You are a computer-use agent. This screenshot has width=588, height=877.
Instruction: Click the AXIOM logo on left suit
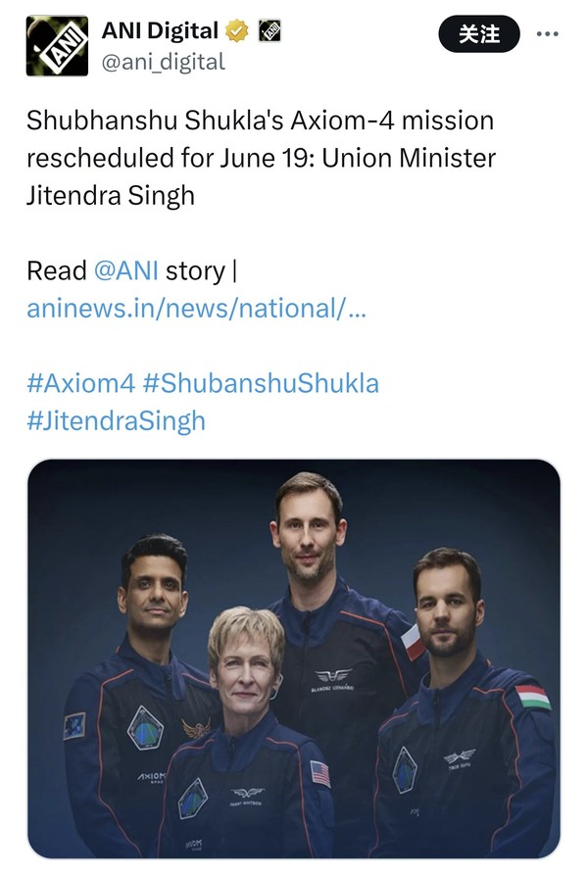[x=150, y=776]
